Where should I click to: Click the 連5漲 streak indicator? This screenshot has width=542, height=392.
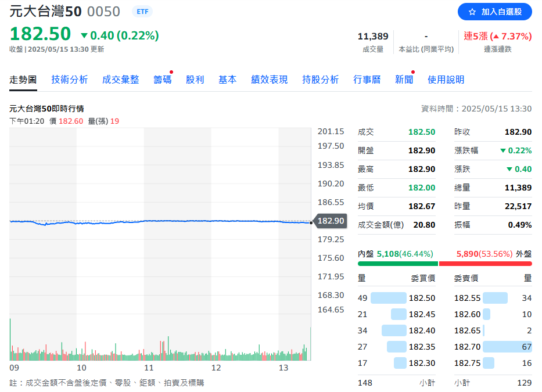(x=497, y=36)
